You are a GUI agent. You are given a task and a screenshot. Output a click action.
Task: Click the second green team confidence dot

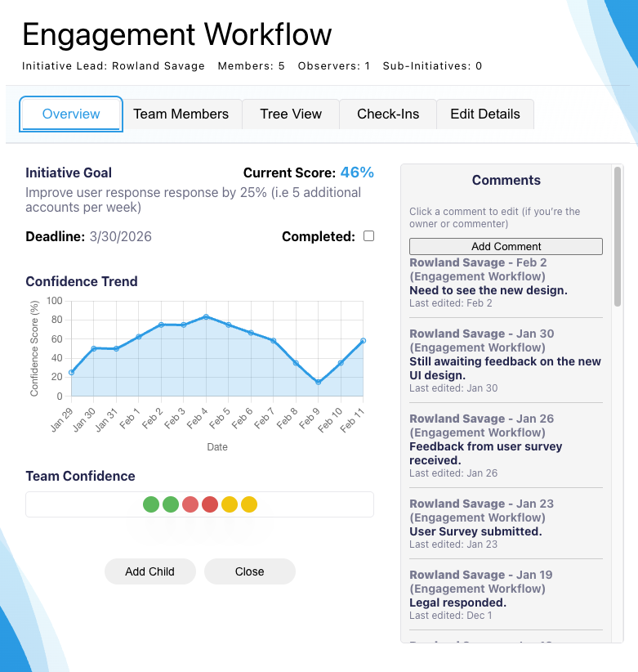171,504
